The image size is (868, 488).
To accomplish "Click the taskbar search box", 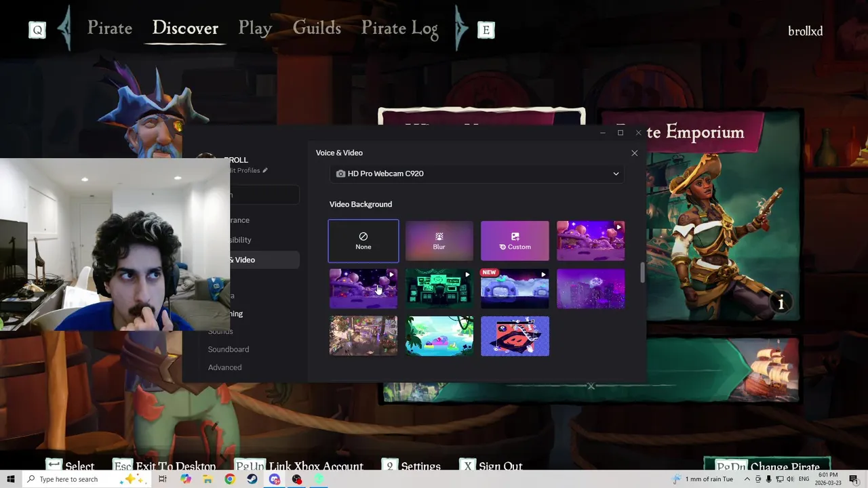I will 87,479.
